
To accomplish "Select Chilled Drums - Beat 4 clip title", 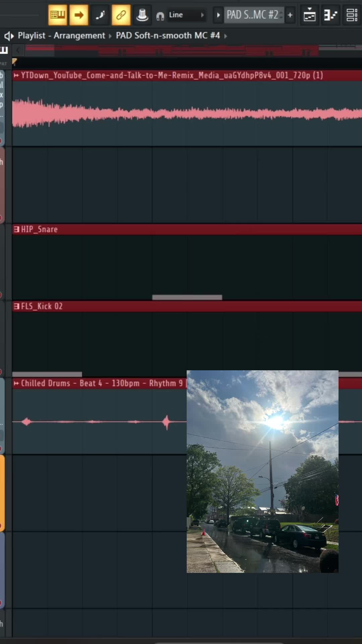I will [102, 383].
